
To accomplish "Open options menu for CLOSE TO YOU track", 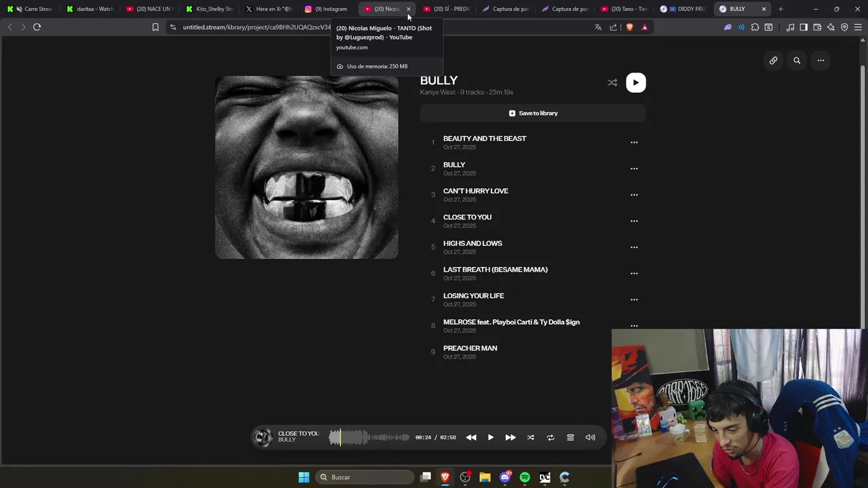I will click(x=634, y=221).
